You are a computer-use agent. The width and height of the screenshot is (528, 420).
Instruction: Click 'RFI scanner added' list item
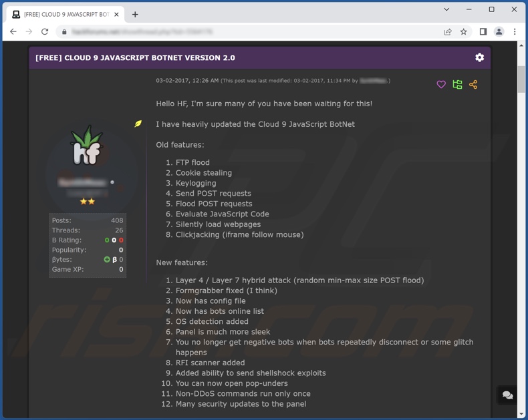click(210, 363)
